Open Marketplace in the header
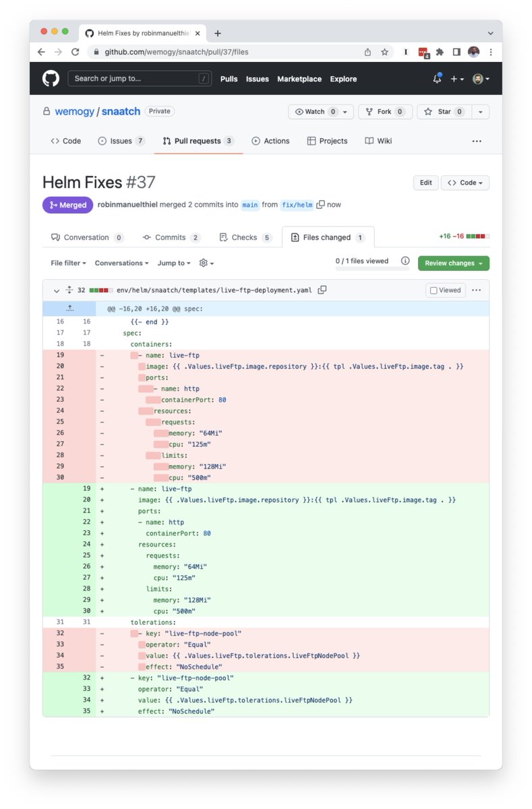Viewport: 532px width, 809px height. [x=299, y=79]
